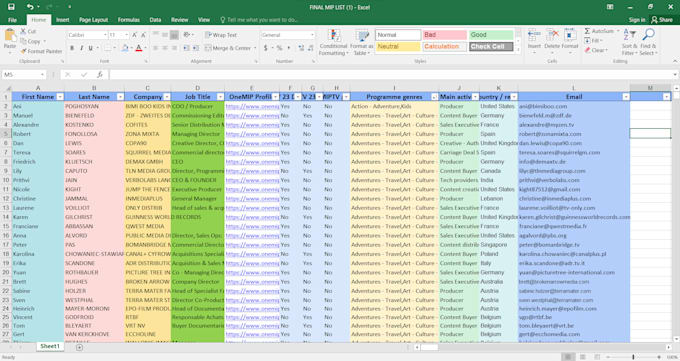Apply the Good cell style
This screenshot has width=680, height=361.
pyautogui.click(x=491, y=35)
